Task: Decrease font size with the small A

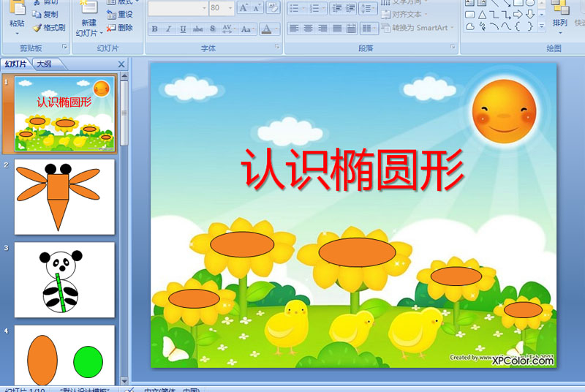Action: 257,8
